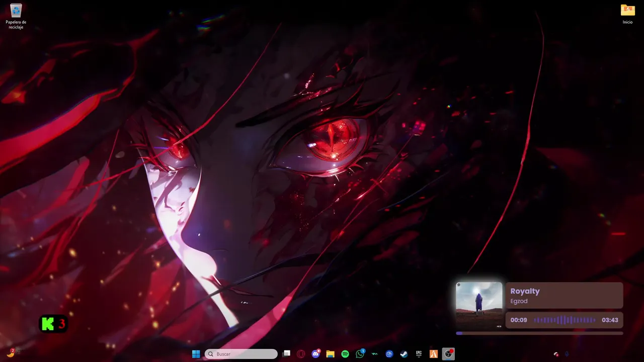
Task: Click the song title Royalty
Action: click(525, 291)
